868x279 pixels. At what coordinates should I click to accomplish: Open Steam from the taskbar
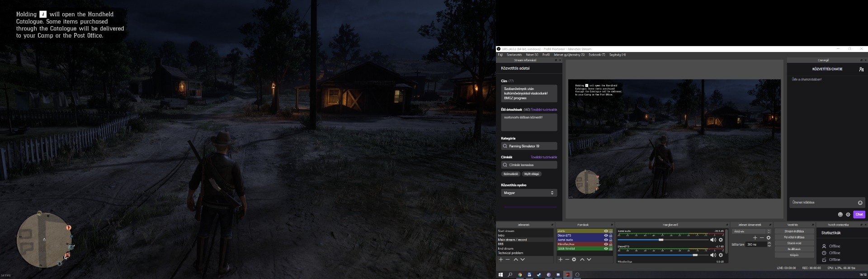pyautogui.click(x=539, y=274)
